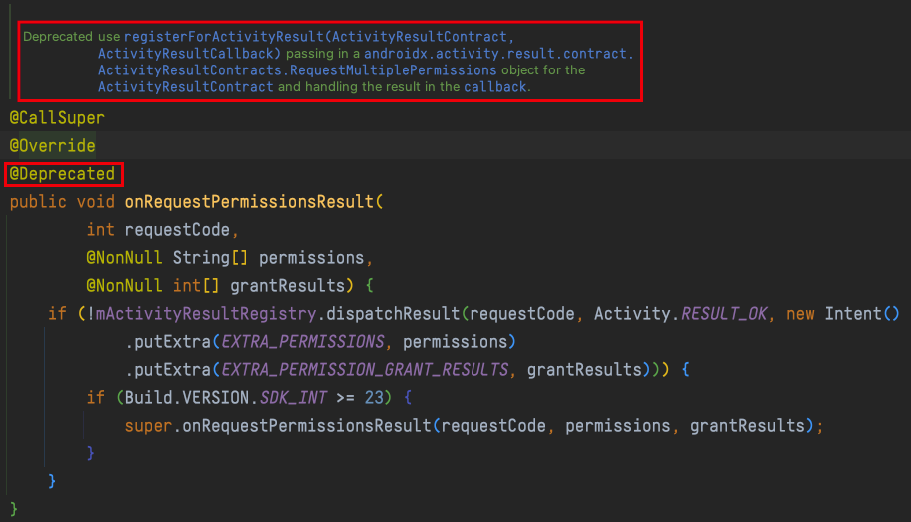This screenshot has width=911, height=522.
Task: Click the number 23 in the version check
Action: tap(374, 398)
